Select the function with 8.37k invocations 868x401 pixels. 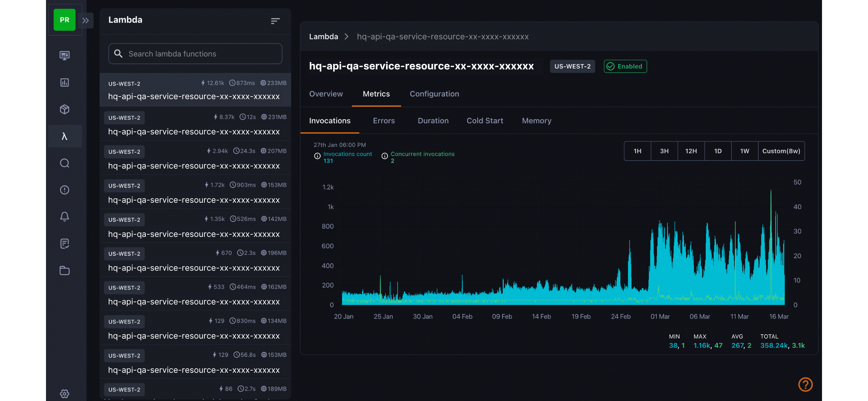(x=195, y=124)
